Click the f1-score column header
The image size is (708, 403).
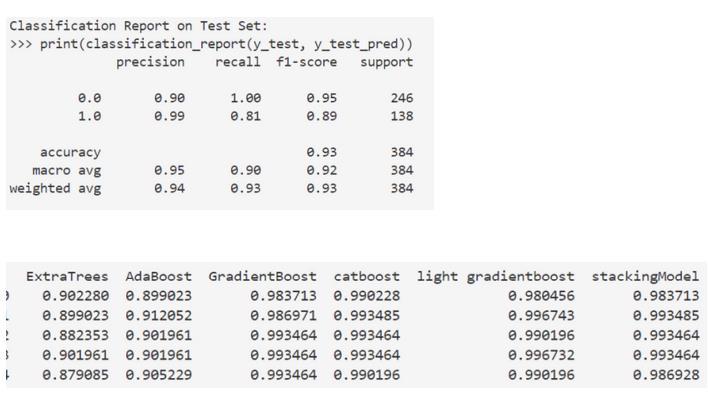307,62
